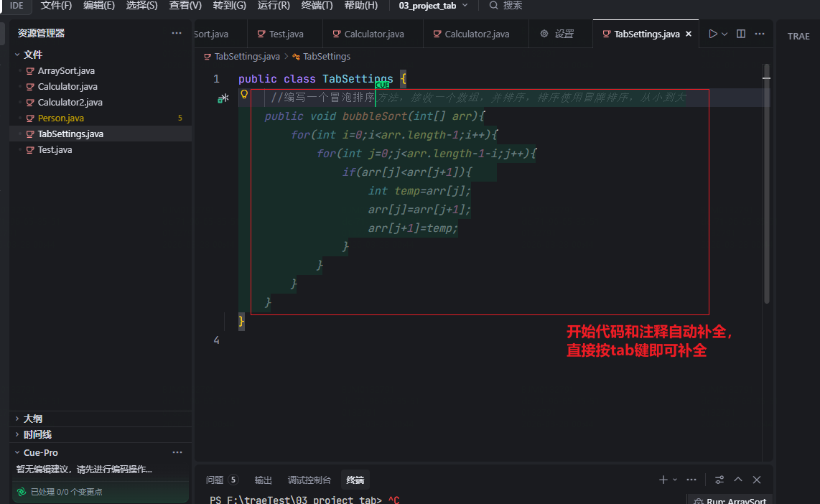Close the bottom terminal panel
The width and height of the screenshot is (820, 504).
pos(757,480)
